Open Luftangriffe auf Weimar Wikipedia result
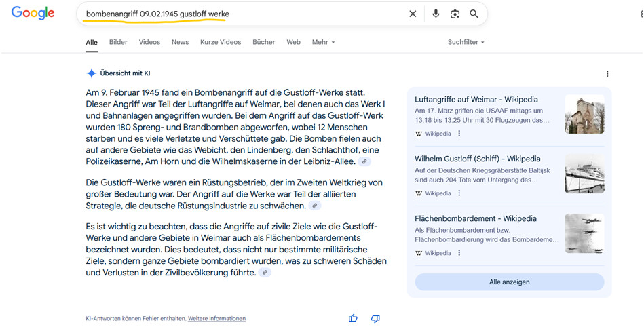Screen dimensions: 644x329 [476, 100]
